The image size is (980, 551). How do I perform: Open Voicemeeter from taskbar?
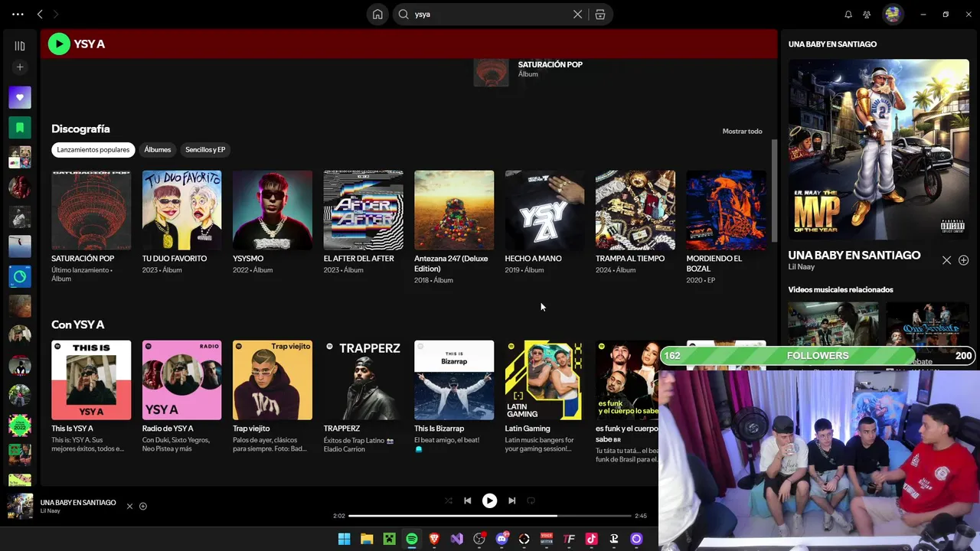(x=547, y=539)
